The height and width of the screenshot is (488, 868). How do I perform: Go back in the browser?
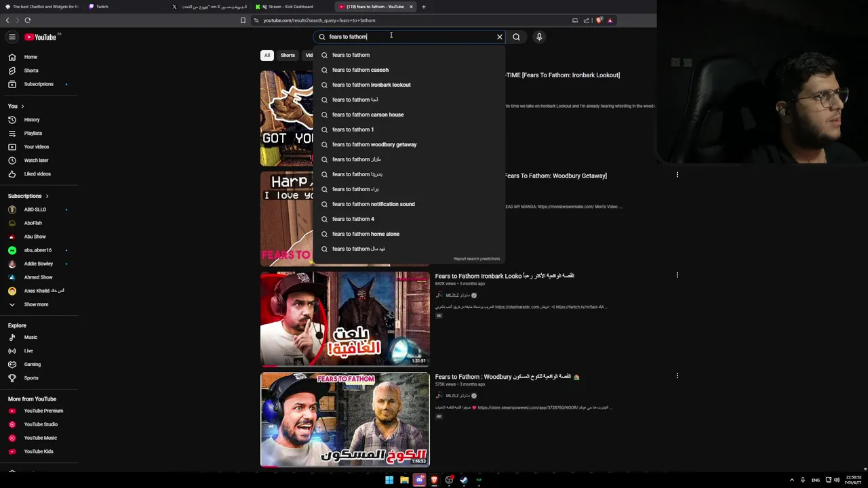click(7, 20)
